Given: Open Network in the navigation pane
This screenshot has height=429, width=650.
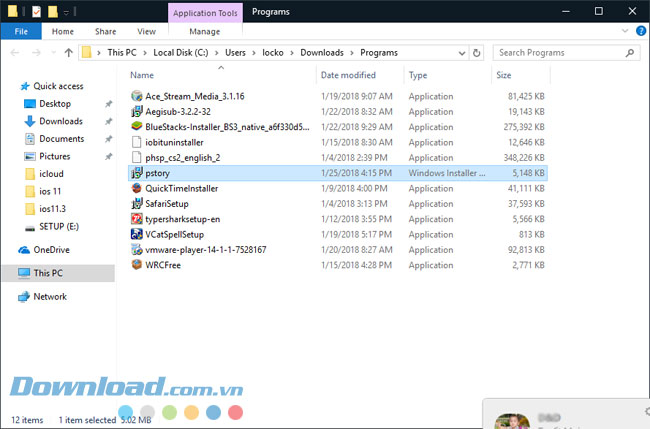Looking at the screenshot, I should pyautogui.click(x=50, y=297).
